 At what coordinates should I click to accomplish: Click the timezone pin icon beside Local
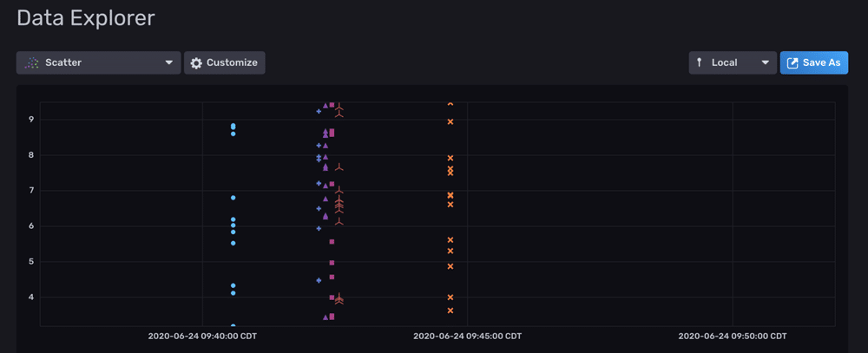click(x=700, y=62)
